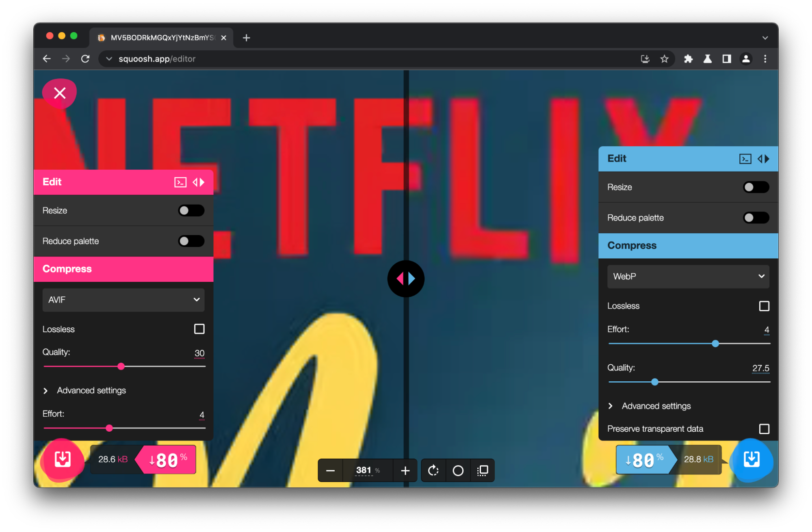Viewport: 812px width, 532px height.
Task: Open the WebP format dropdown
Action: [688, 277]
